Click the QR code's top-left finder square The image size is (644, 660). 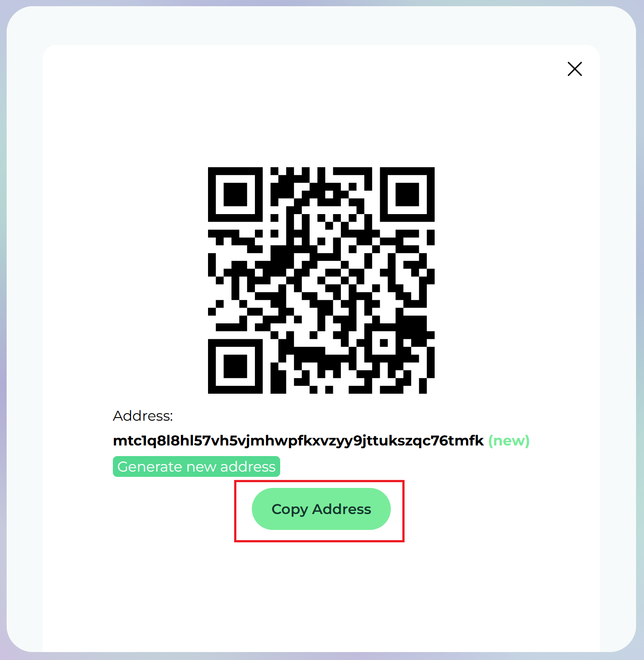[235, 194]
